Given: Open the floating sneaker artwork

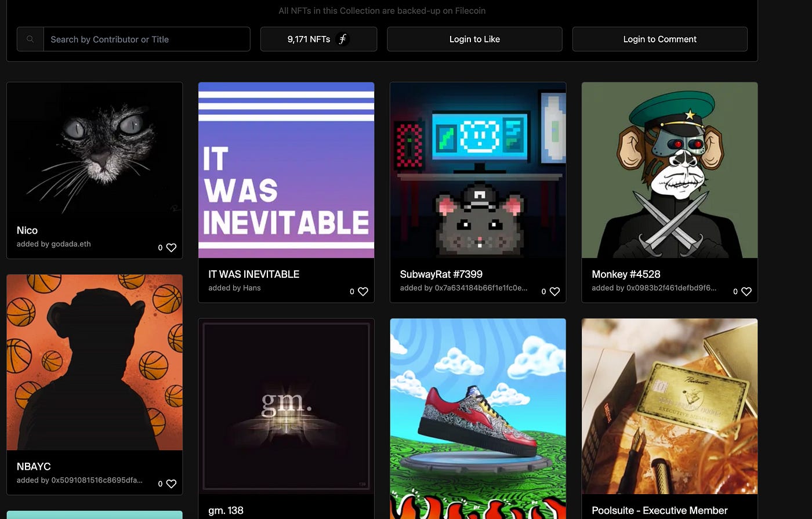Looking at the screenshot, I should pos(478,418).
